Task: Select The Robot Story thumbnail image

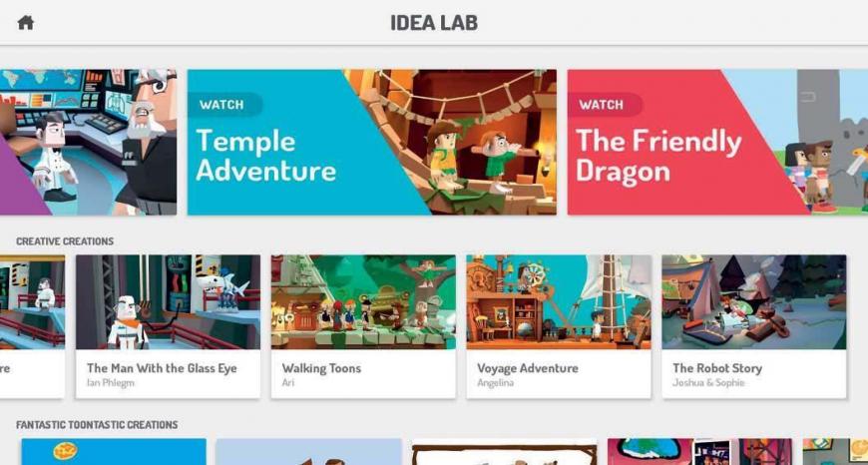Action: pos(754,302)
